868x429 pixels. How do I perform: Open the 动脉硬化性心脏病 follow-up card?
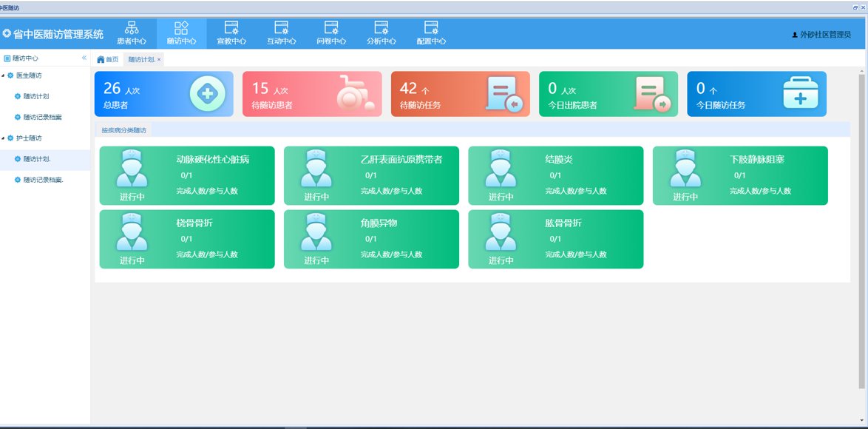coord(186,175)
